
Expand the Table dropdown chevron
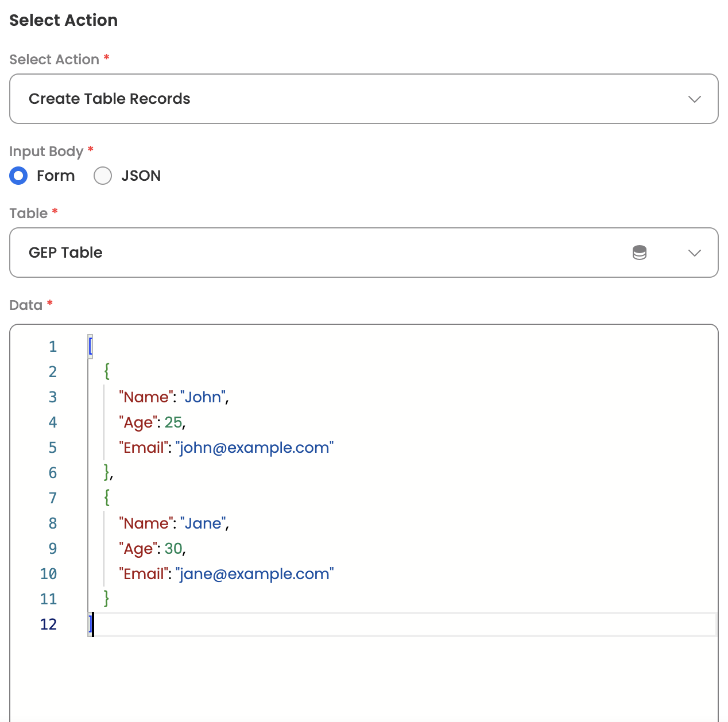pos(694,253)
